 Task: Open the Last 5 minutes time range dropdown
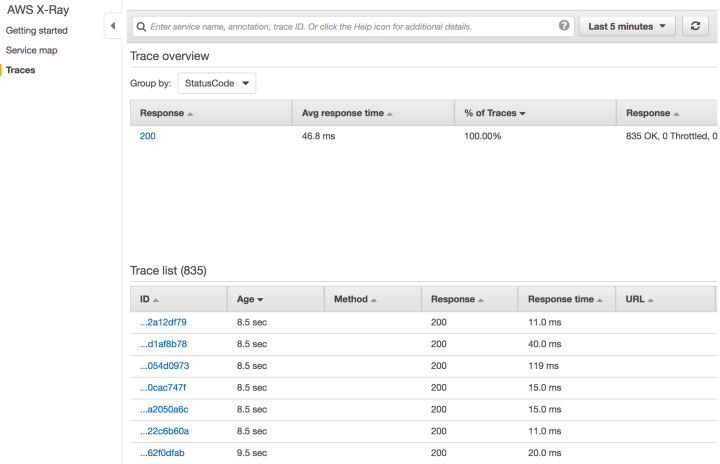coord(627,26)
